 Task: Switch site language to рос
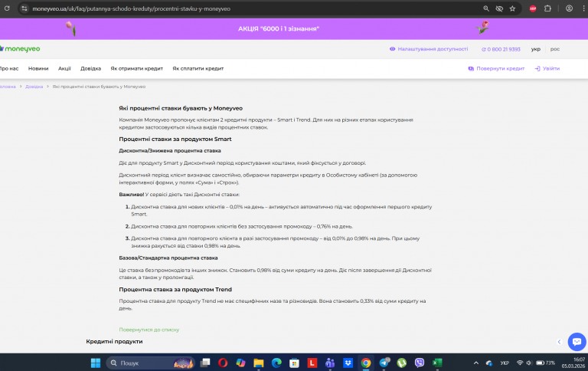pos(555,49)
